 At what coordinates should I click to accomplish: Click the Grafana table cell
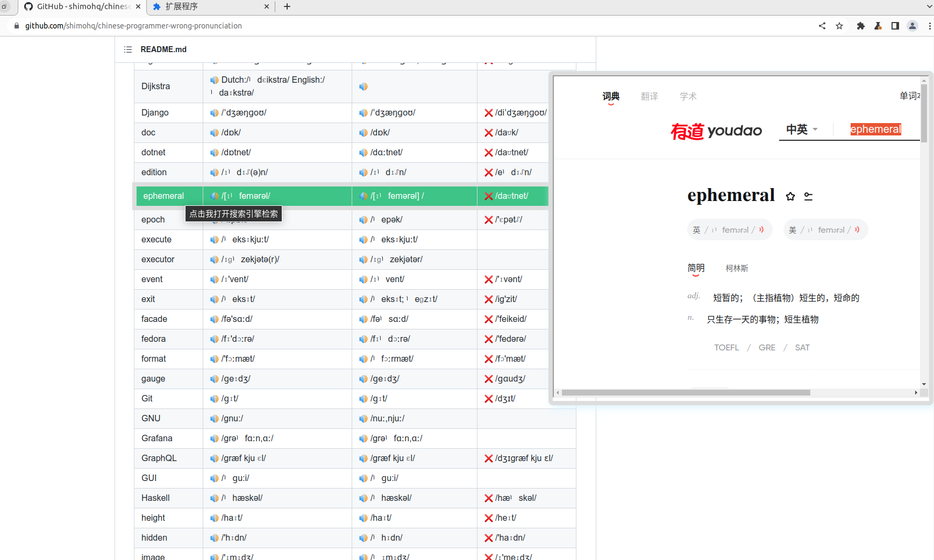coord(168,439)
